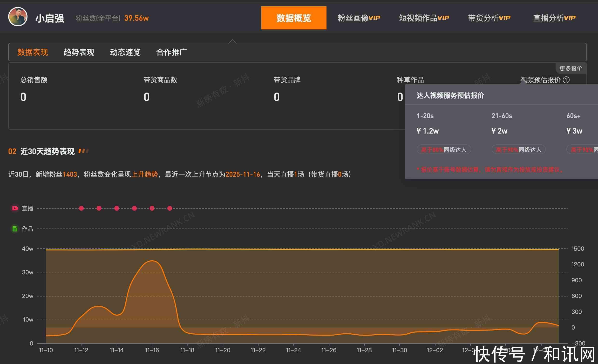Click the green 作品 document legend icon
This screenshot has height=364, width=598.
coord(15,229)
